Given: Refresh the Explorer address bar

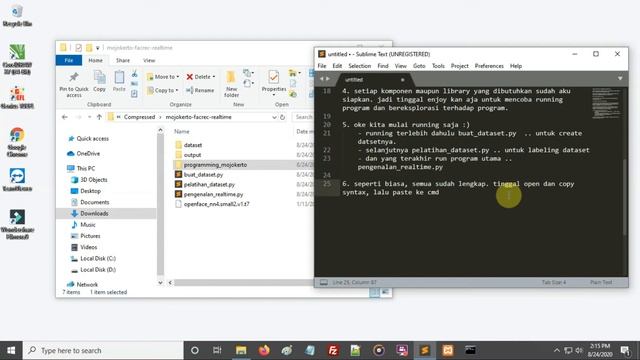Looking at the screenshot, I should tap(282, 117).
